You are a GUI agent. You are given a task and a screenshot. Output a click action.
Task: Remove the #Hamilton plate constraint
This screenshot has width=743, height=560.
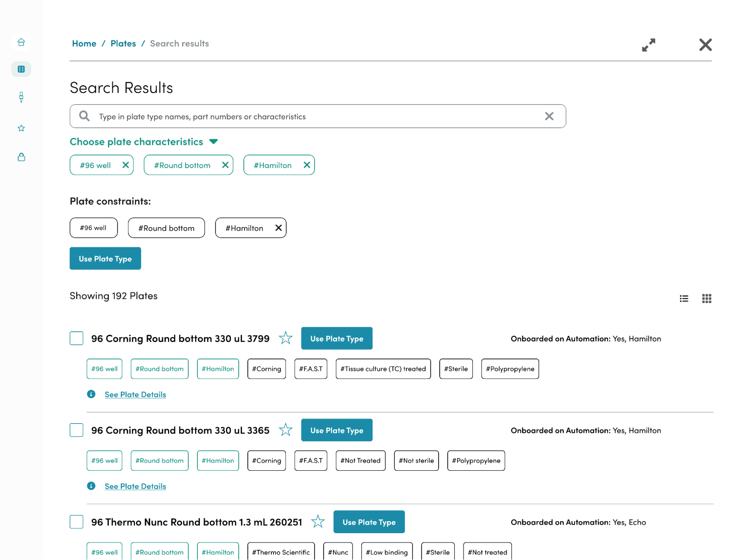(x=278, y=228)
